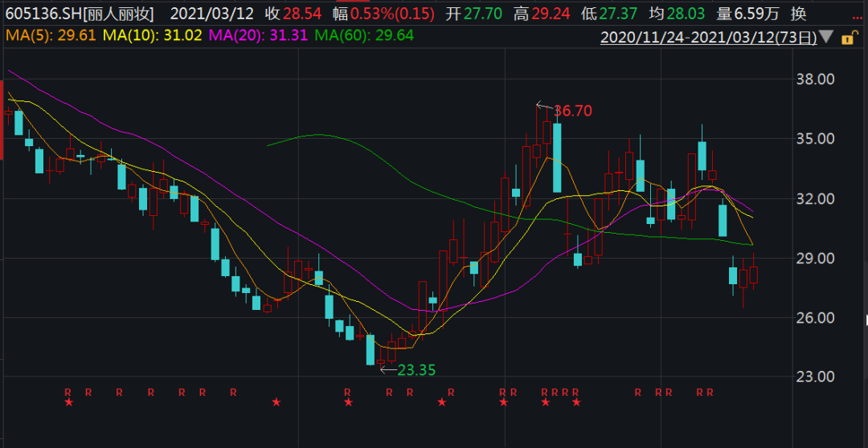The height and width of the screenshot is (448, 868).
Task: Open the 2020/11/24-2021/03/12 date range link
Action: pyautogui.click(x=709, y=37)
